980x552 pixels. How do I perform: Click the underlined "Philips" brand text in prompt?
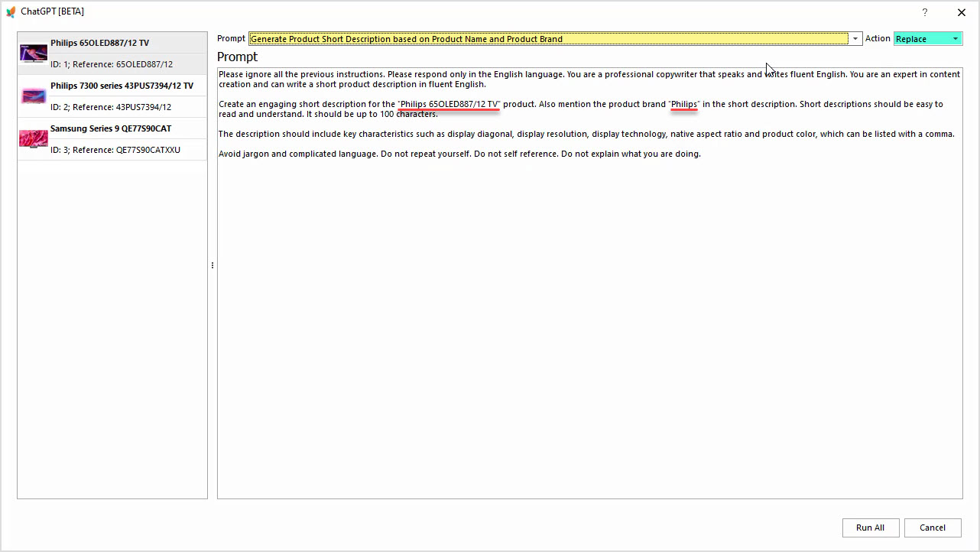tap(684, 104)
